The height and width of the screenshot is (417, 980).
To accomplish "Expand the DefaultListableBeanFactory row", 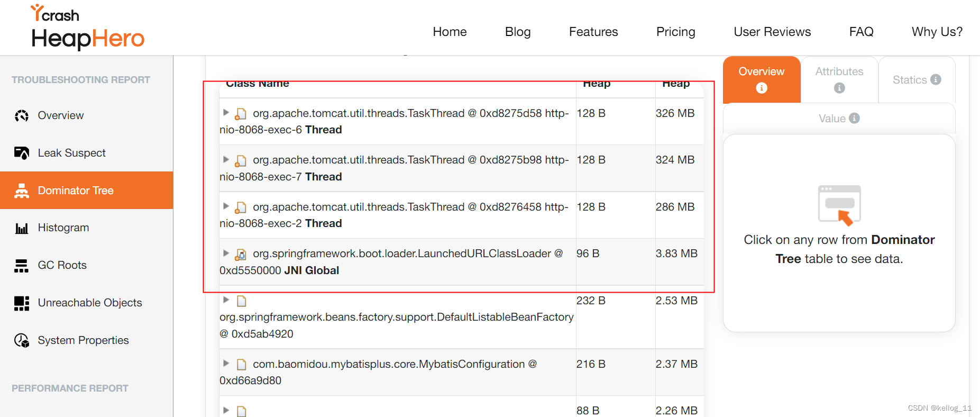I will [x=226, y=300].
